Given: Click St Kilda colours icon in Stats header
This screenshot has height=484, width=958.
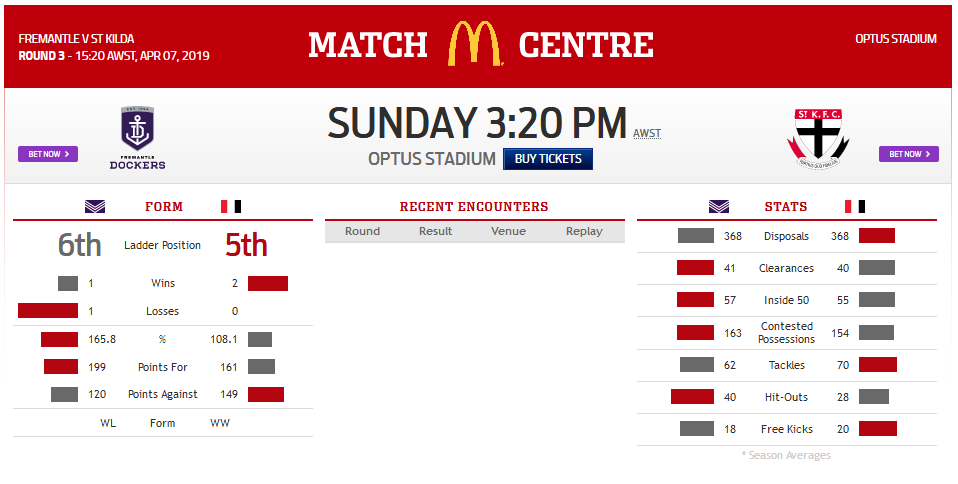Looking at the screenshot, I should pos(855,207).
